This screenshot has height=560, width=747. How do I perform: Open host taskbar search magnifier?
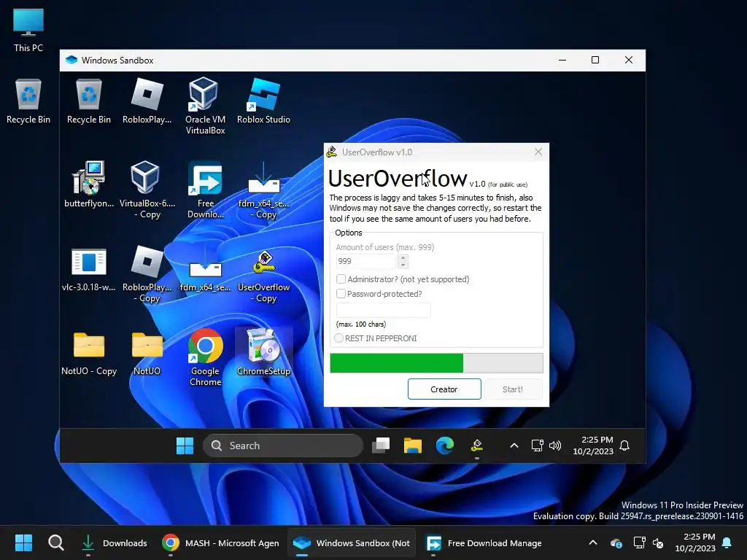click(55, 542)
